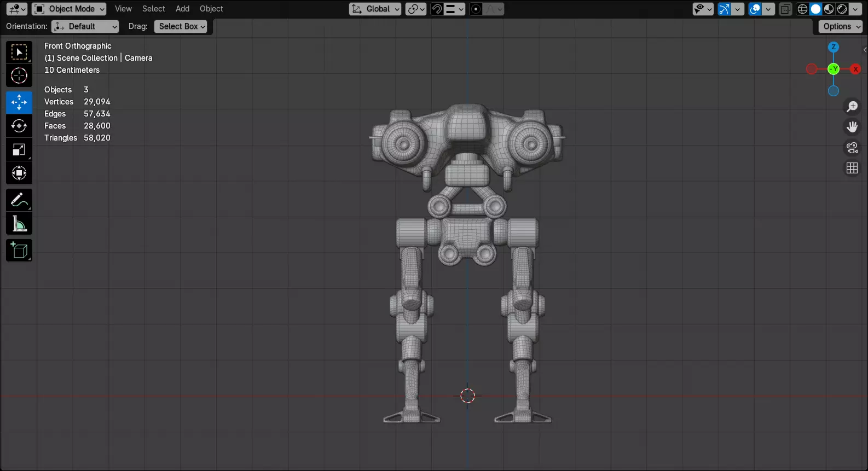The width and height of the screenshot is (868, 471).
Task: Switch to Wireframe viewport shading
Action: click(x=803, y=9)
